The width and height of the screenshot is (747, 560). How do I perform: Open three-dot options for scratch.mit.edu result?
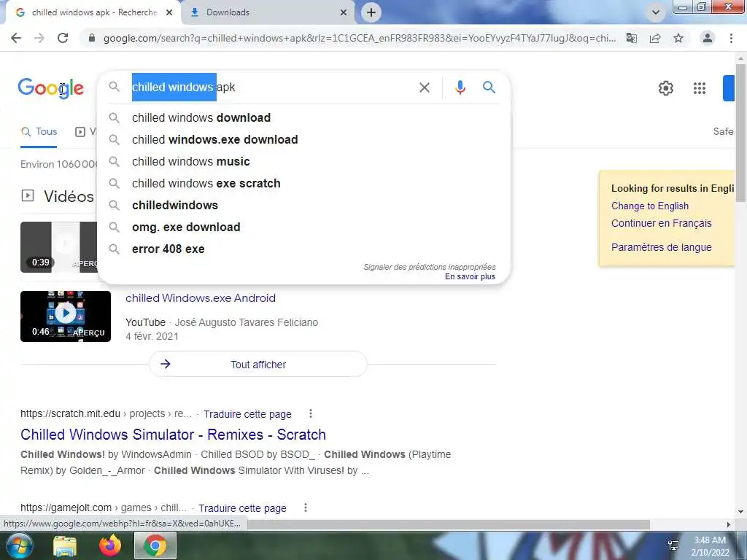pyautogui.click(x=311, y=413)
